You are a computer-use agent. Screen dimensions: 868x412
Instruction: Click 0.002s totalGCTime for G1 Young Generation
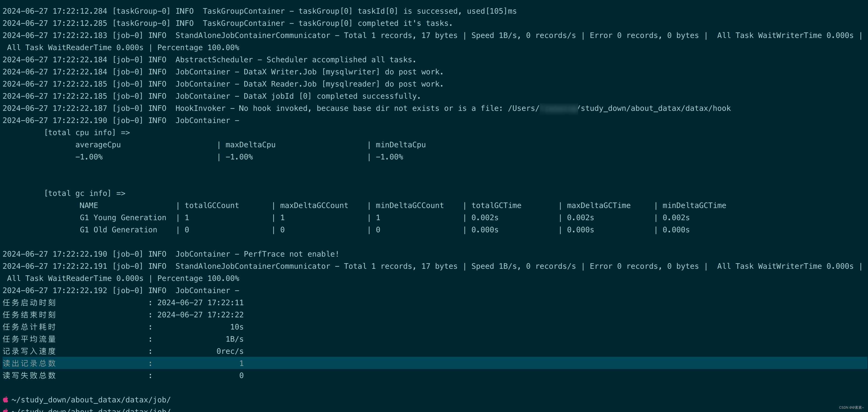pyautogui.click(x=485, y=217)
